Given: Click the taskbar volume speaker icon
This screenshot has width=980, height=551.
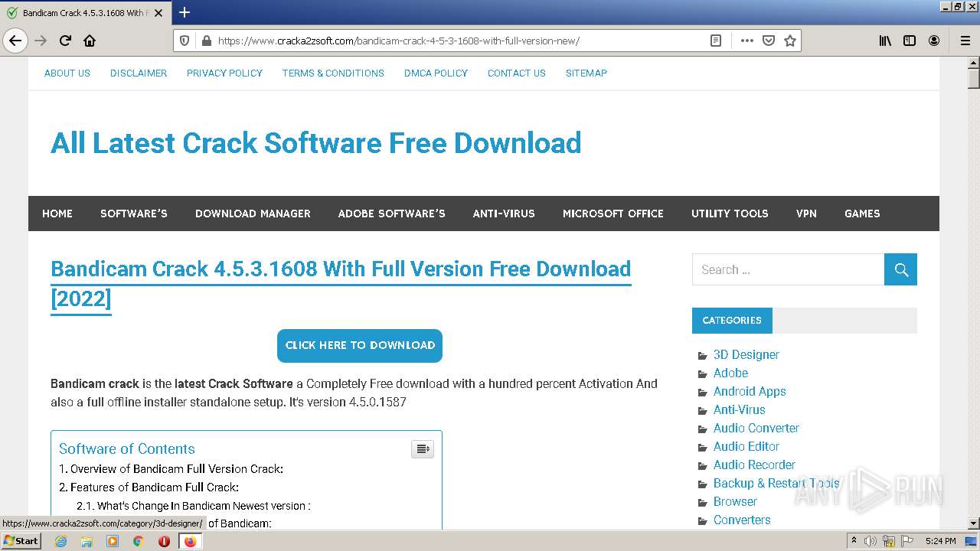Looking at the screenshot, I should [x=871, y=541].
